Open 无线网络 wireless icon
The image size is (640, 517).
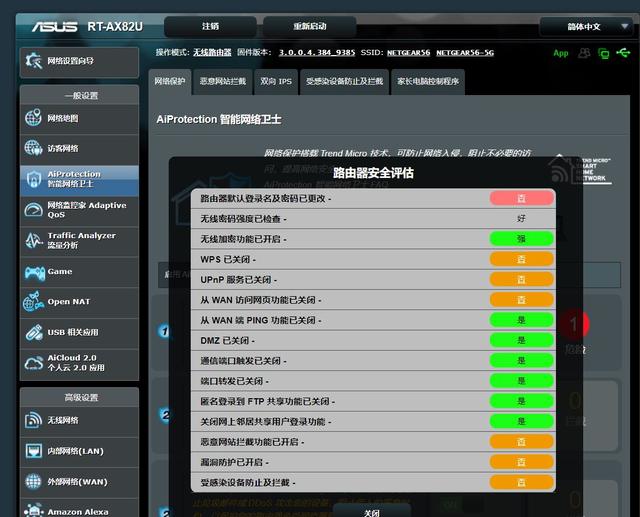pyautogui.click(x=33, y=420)
